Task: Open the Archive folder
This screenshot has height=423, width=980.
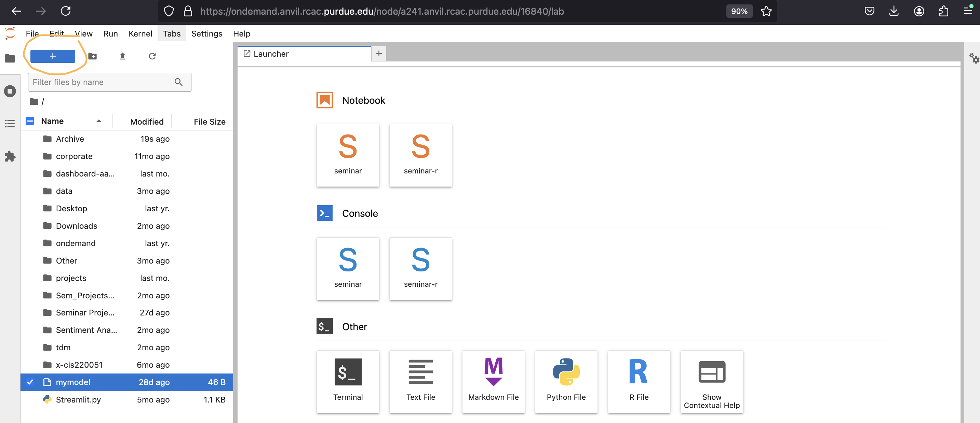Action: point(70,139)
